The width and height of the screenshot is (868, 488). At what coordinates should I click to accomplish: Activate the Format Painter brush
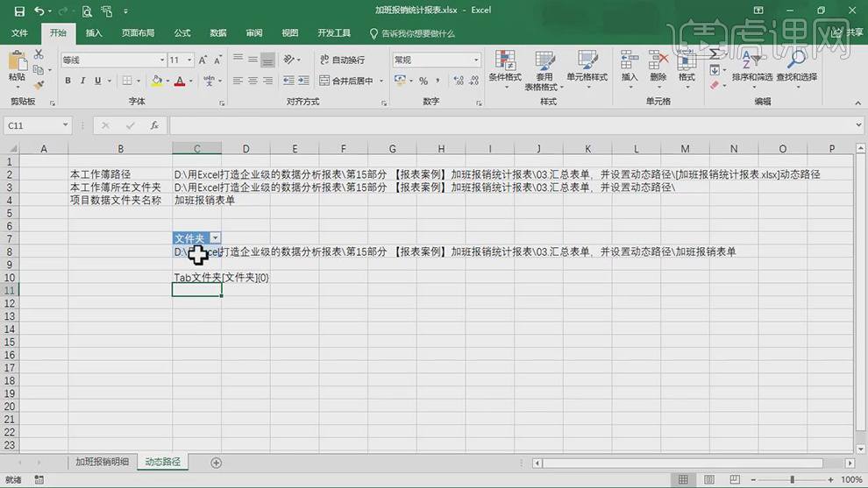coord(39,85)
